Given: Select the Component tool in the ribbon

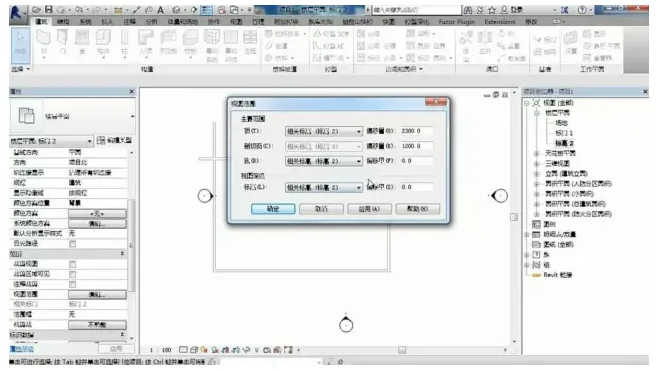Looking at the screenshot, I should click(x=103, y=43).
